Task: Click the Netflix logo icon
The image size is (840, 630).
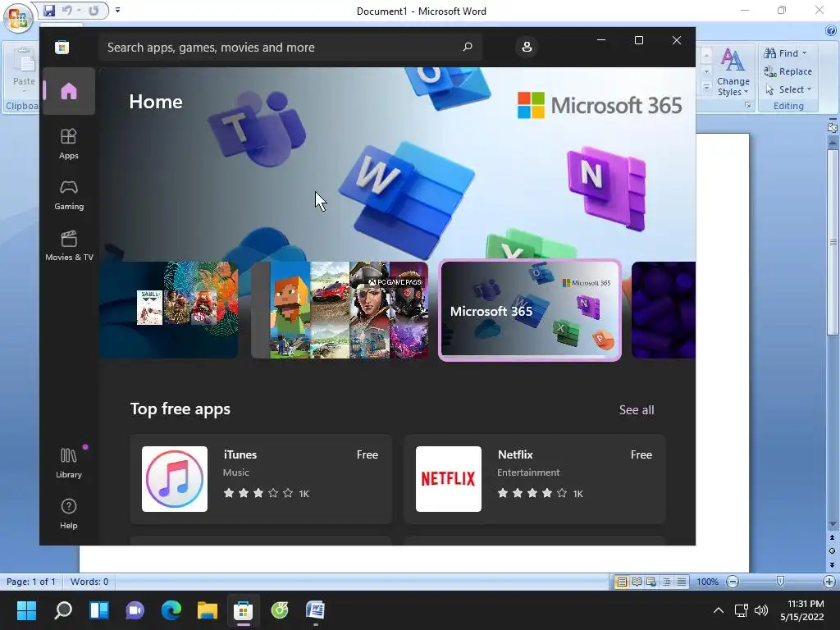Action: click(x=449, y=479)
